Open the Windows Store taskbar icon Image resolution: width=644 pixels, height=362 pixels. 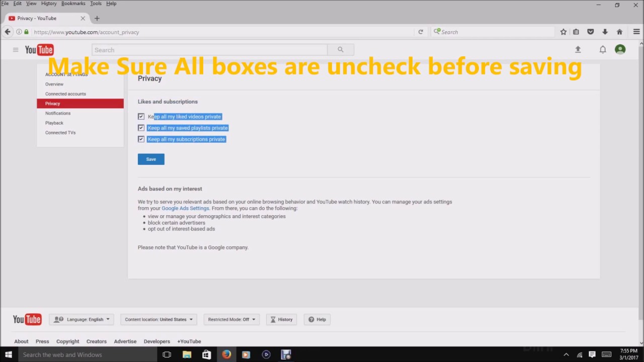pos(206,354)
